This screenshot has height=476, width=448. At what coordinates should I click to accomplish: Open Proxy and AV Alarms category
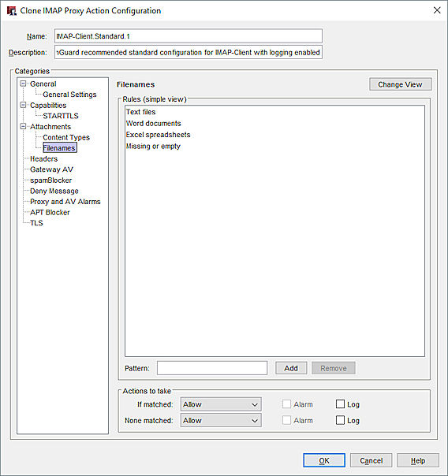coord(65,202)
